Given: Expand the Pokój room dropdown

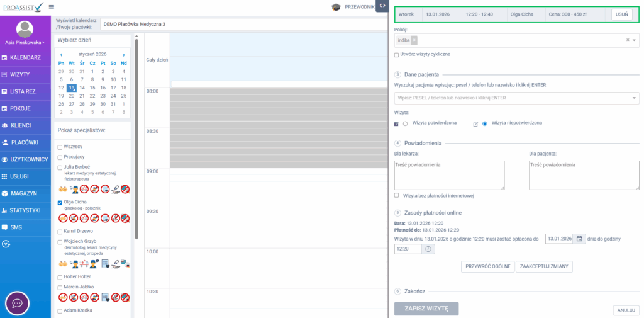Looking at the screenshot, I should [x=634, y=40].
